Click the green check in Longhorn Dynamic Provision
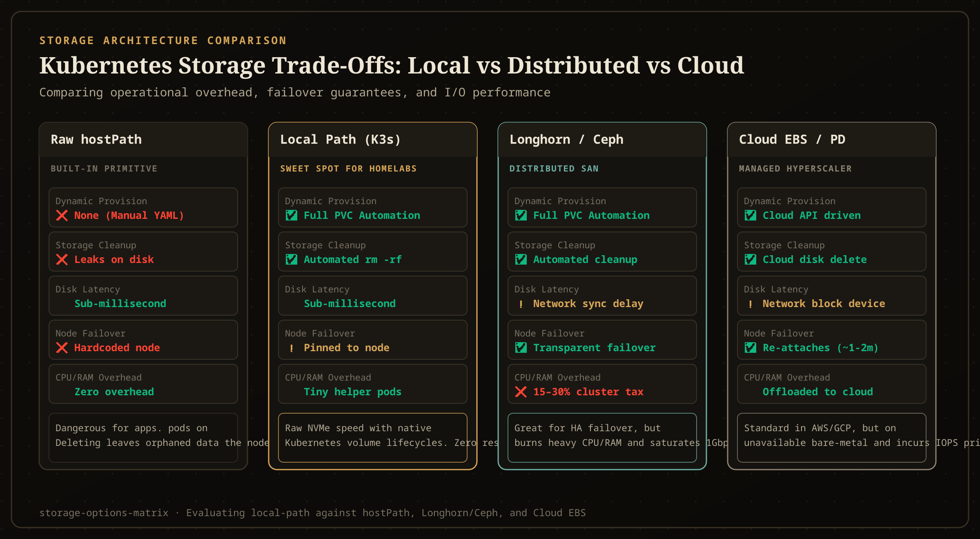This screenshot has width=980, height=539. [521, 215]
